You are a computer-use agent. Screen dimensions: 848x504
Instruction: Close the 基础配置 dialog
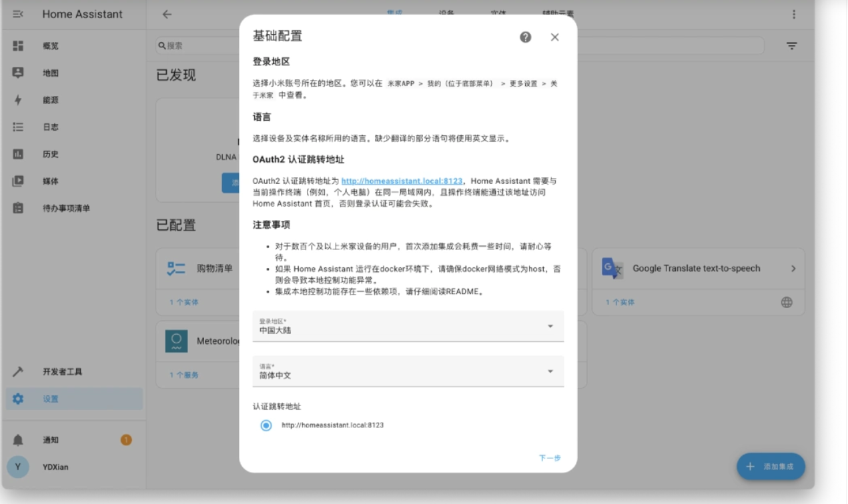554,37
